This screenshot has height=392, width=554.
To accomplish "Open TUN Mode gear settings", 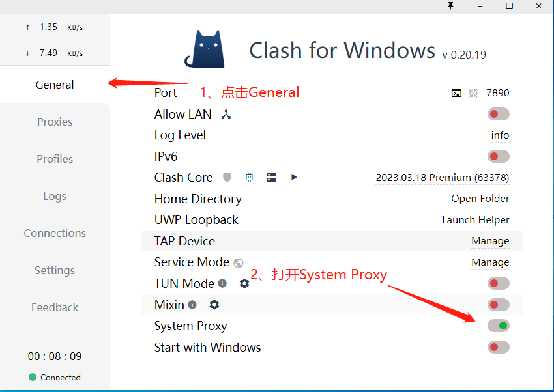I will (244, 283).
